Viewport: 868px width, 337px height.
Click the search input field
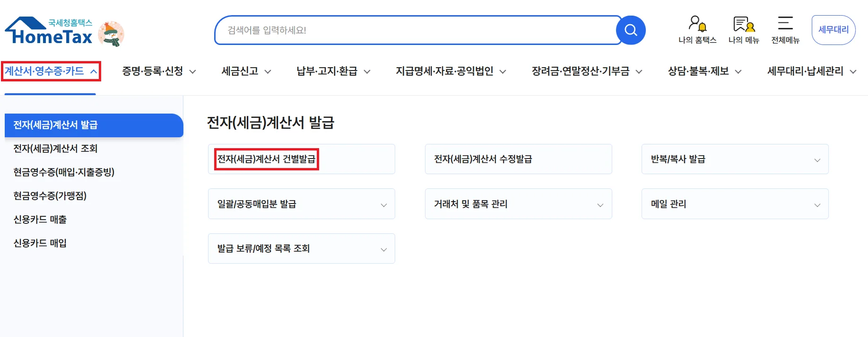416,30
